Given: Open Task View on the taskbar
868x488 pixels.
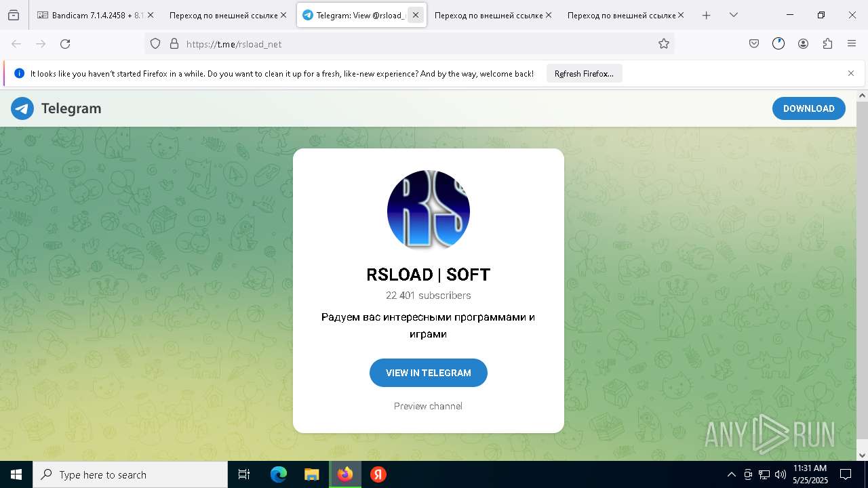Looking at the screenshot, I should pyautogui.click(x=244, y=474).
